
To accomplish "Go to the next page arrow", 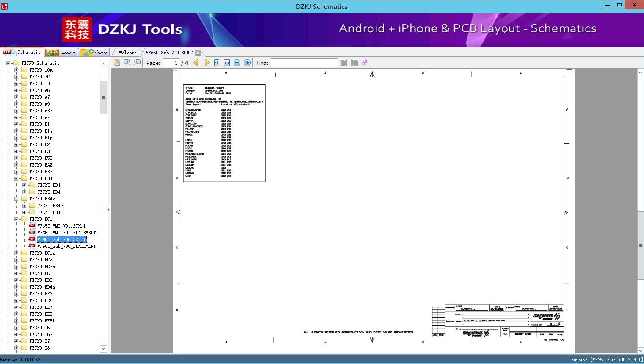I will 207,63.
